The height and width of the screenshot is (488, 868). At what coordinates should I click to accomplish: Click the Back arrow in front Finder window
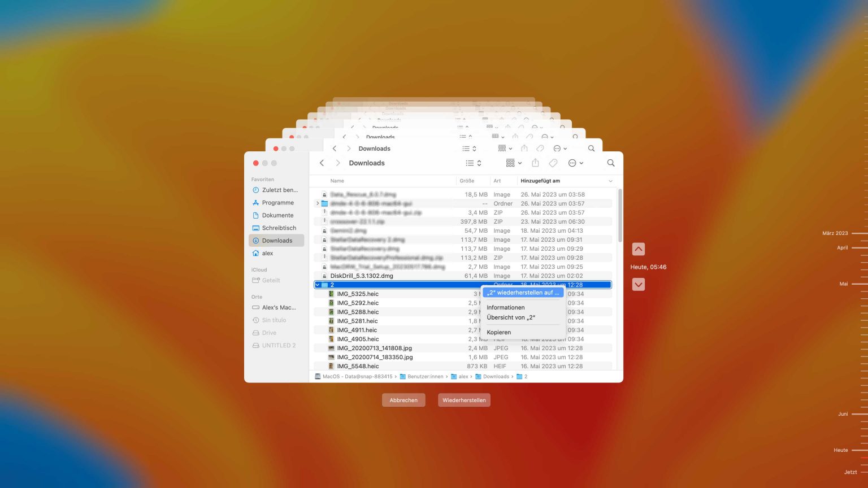(x=322, y=163)
